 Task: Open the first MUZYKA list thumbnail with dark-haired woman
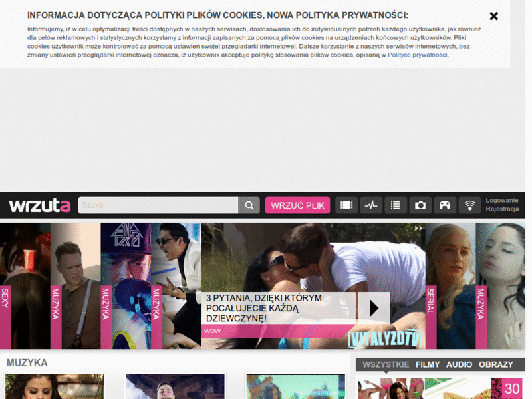(55, 386)
